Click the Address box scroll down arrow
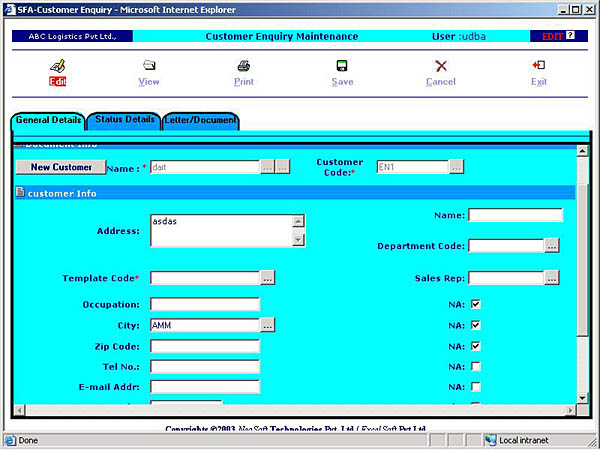 pos(298,240)
